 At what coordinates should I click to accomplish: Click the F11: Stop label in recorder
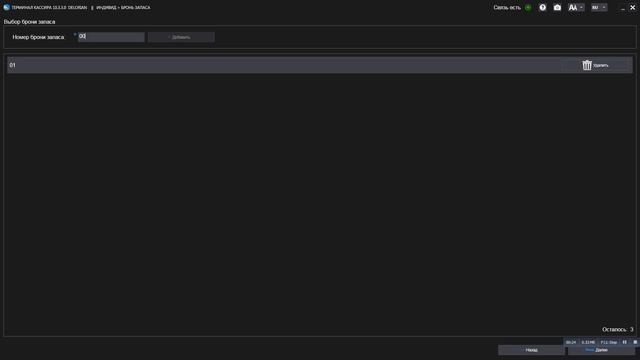(609, 342)
